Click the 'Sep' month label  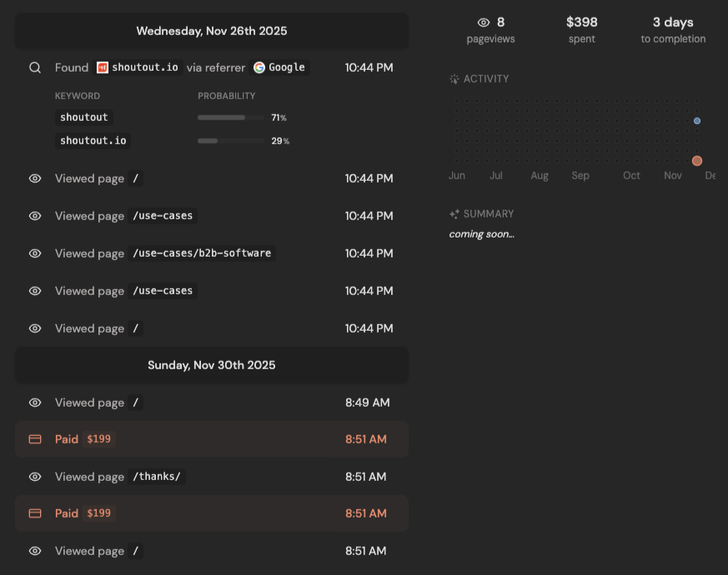(x=580, y=176)
